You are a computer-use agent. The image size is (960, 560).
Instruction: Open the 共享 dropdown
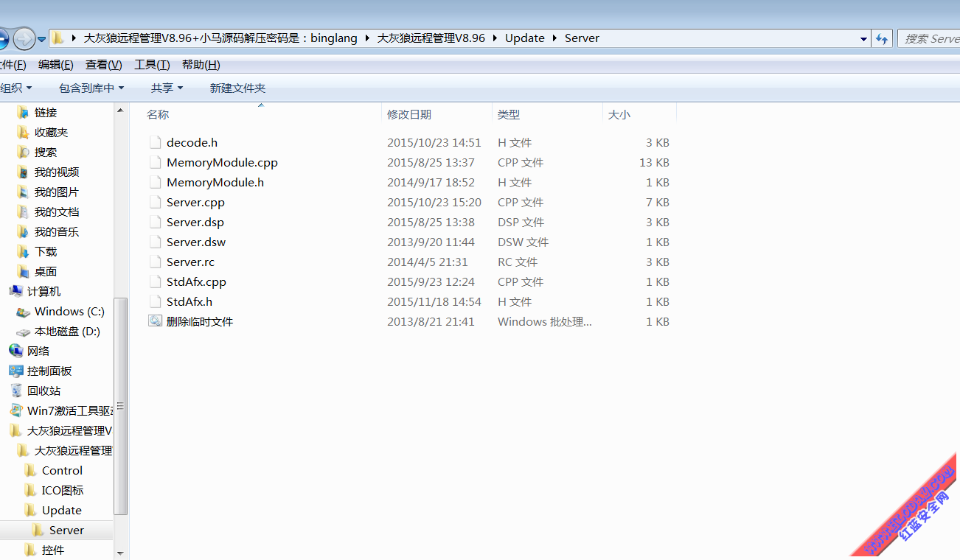(167, 88)
